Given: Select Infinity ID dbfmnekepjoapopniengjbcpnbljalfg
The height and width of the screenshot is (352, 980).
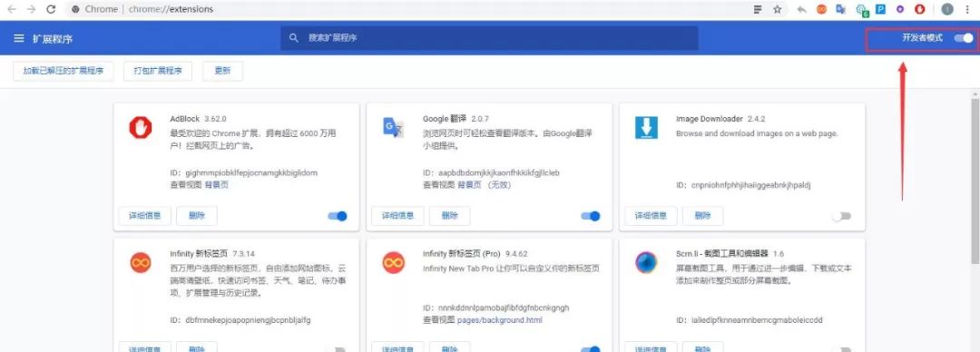Looking at the screenshot, I should [248, 320].
